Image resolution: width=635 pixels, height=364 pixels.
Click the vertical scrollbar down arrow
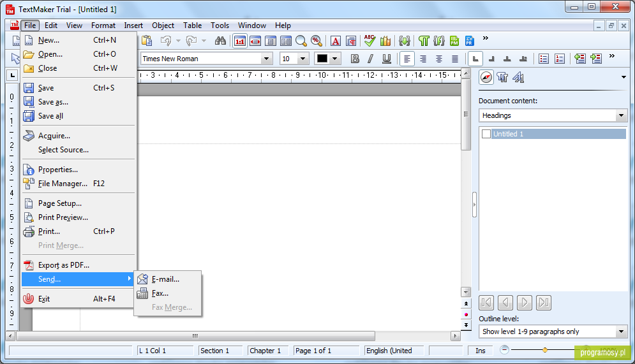tap(466, 292)
